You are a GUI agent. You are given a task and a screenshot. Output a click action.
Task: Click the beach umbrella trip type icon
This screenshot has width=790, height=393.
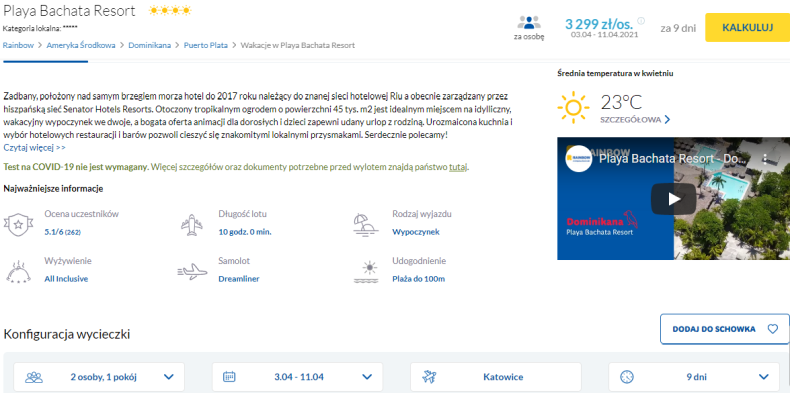(x=365, y=225)
